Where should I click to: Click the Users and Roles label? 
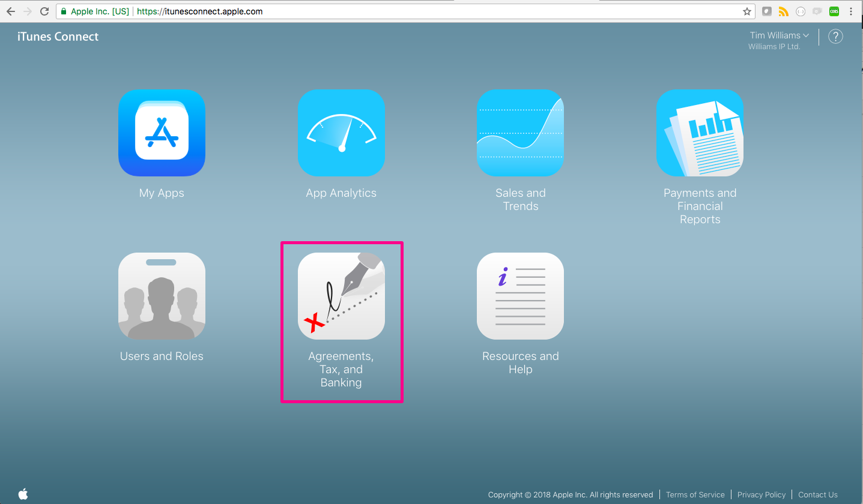(x=162, y=356)
